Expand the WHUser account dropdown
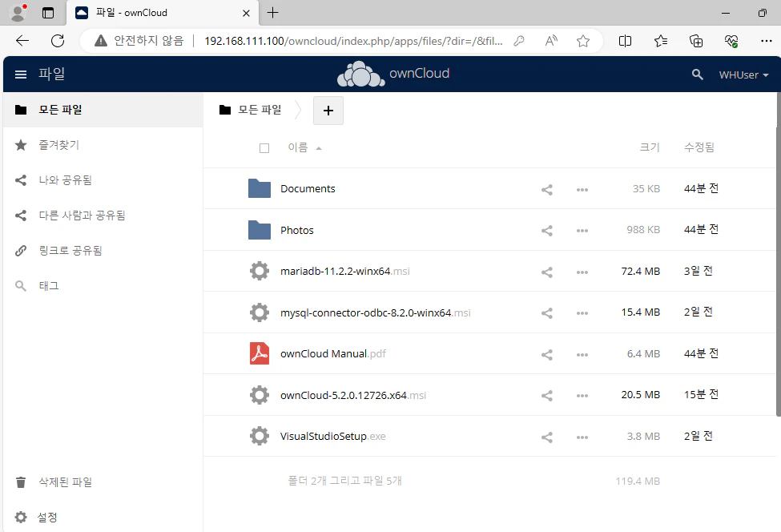Viewport: 781px width, 532px height. pos(743,75)
